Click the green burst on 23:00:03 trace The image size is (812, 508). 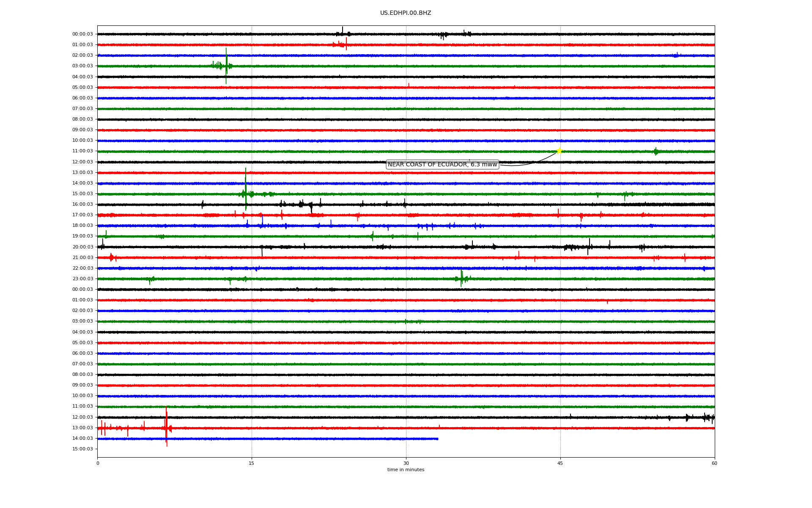[x=462, y=278]
